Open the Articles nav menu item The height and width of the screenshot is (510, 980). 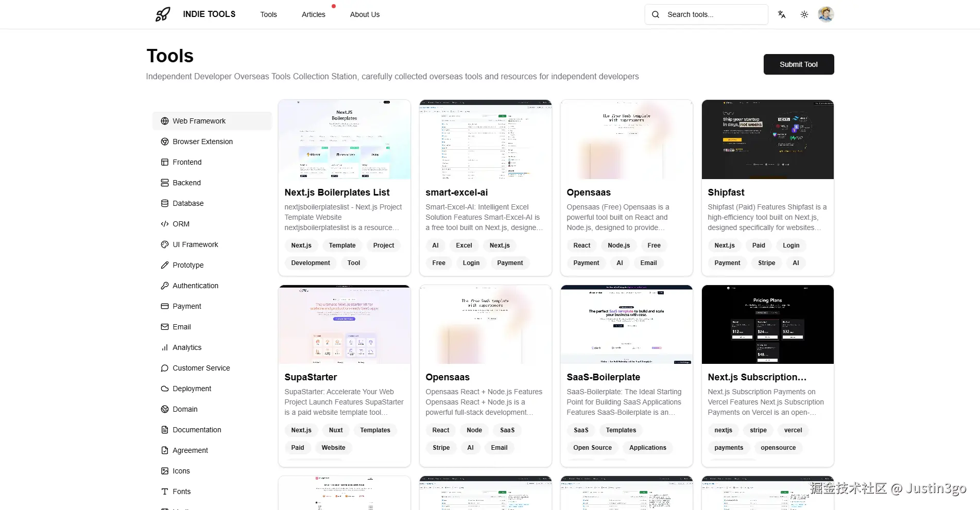point(314,14)
